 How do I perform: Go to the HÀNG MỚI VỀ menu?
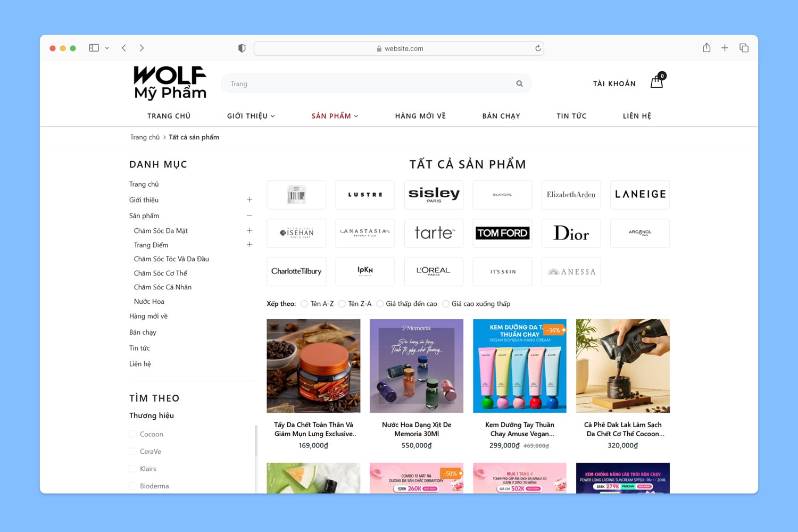tap(420, 116)
